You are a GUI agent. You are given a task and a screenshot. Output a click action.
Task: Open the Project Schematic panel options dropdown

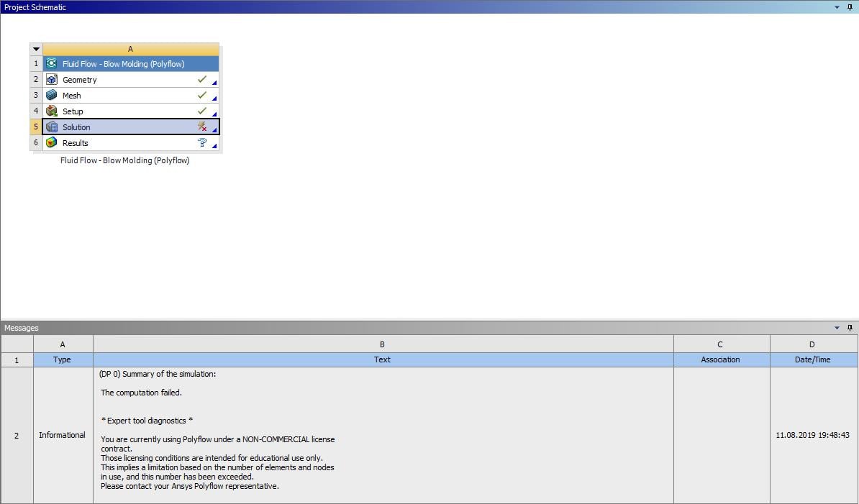(x=837, y=7)
